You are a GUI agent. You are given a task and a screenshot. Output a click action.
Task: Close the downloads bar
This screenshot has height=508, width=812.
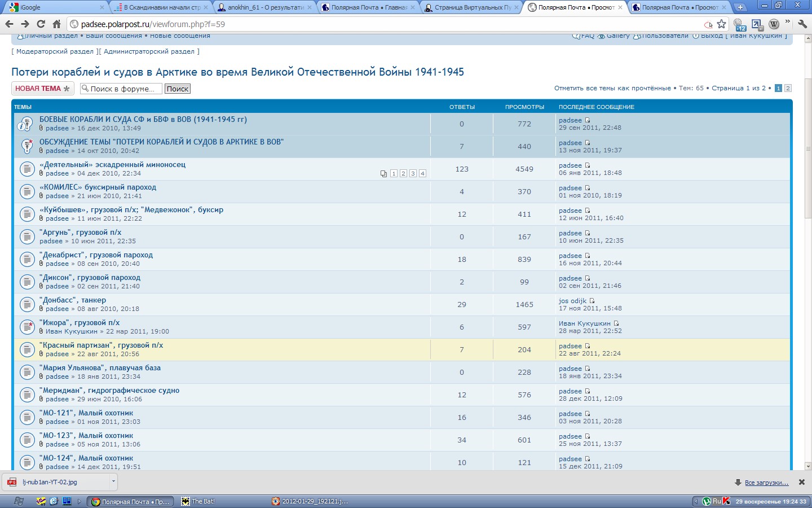pyautogui.click(x=801, y=482)
